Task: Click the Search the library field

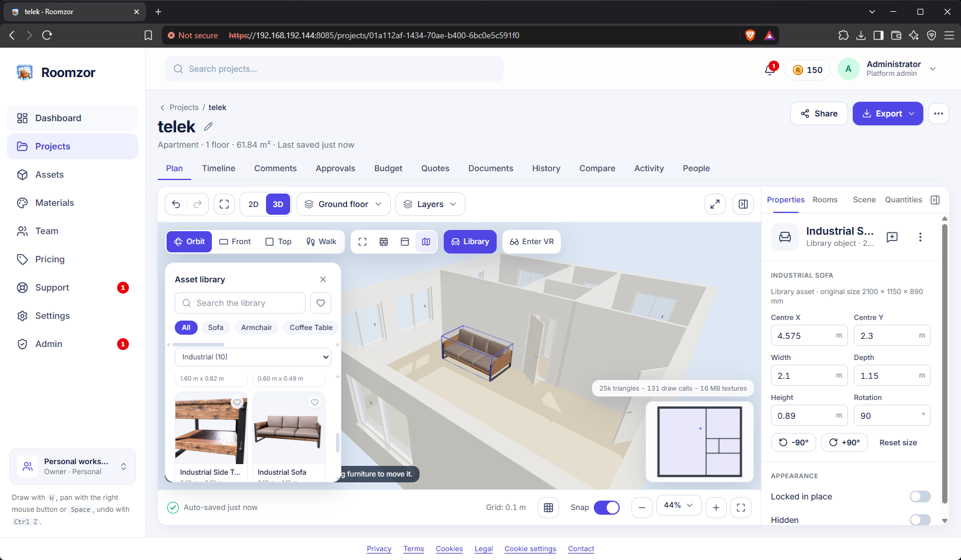Action: tap(240, 303)
